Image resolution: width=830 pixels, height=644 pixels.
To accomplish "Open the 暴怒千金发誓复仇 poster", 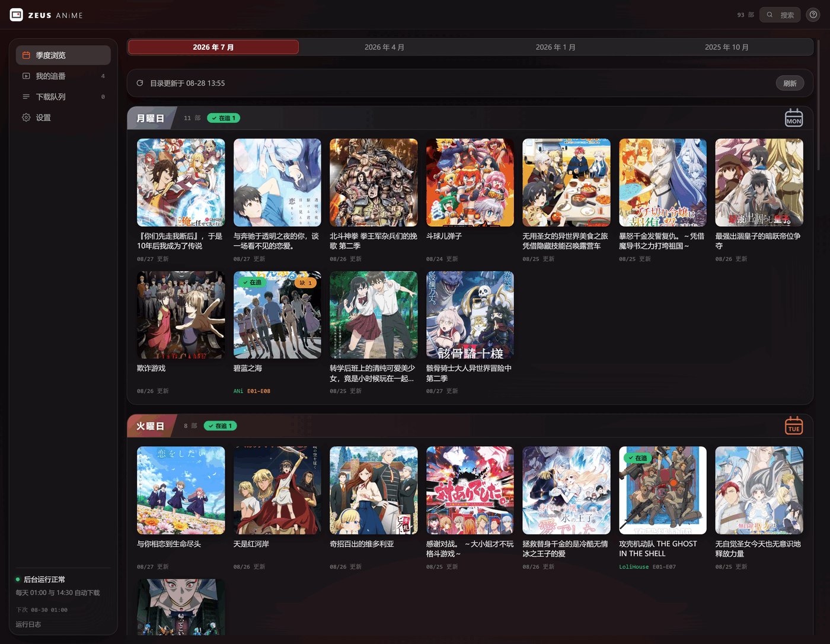I will [x=663, y=182].
